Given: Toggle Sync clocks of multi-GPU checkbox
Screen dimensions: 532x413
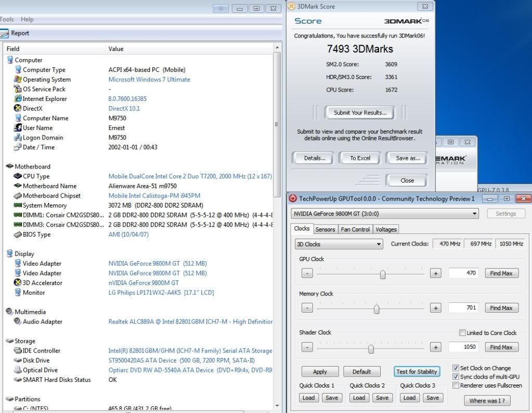Looking at the screenshot, I should pos(456,377).
